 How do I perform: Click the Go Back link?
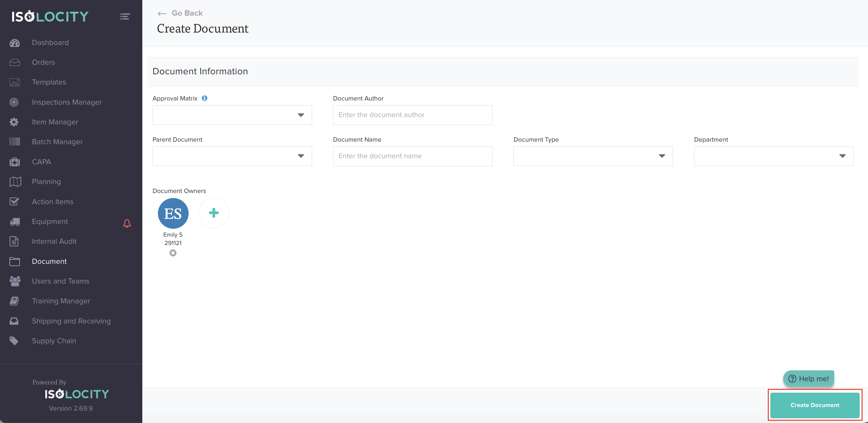[x=181, y=13]
